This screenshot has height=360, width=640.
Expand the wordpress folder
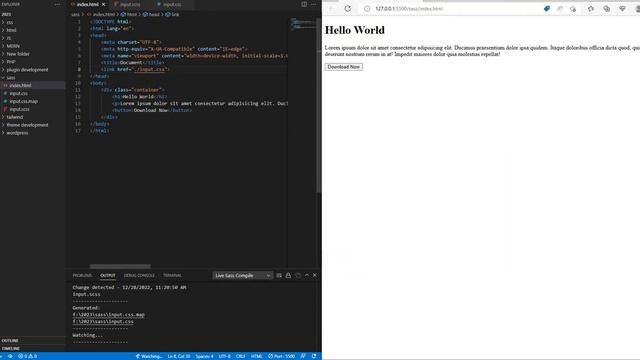(x=33, y=133)
